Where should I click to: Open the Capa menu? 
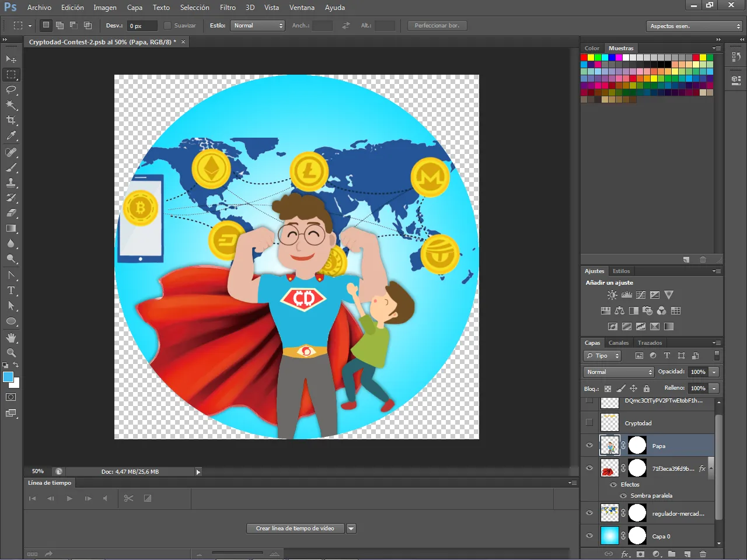pyautogui.click(x=135, y=8)
